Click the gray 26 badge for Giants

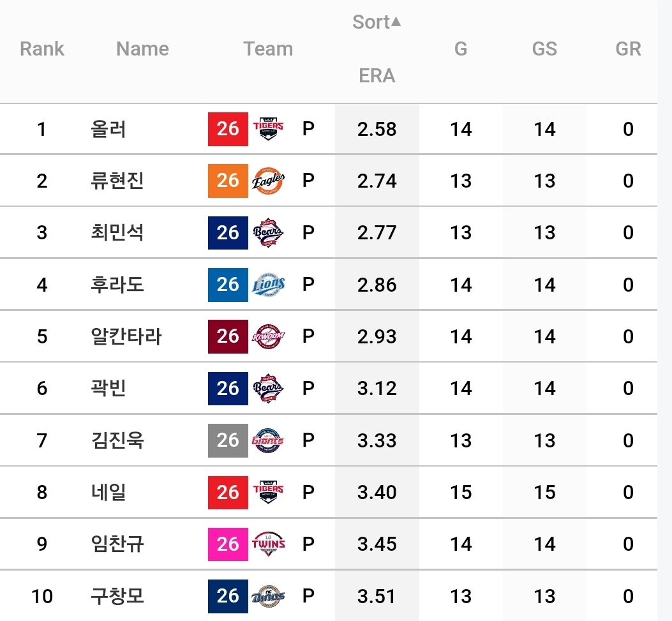pos(228,440)
